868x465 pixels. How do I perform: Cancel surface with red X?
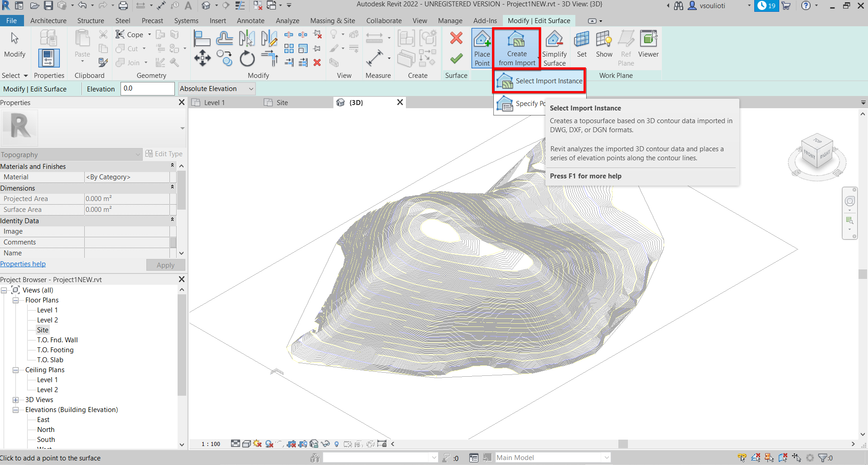[456, 38]
